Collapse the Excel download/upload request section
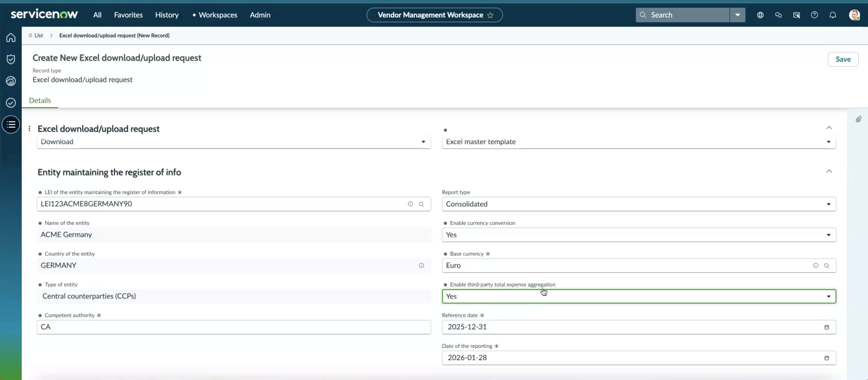The width and height of the screenshot is (868, 380). [x=829, y=128]
